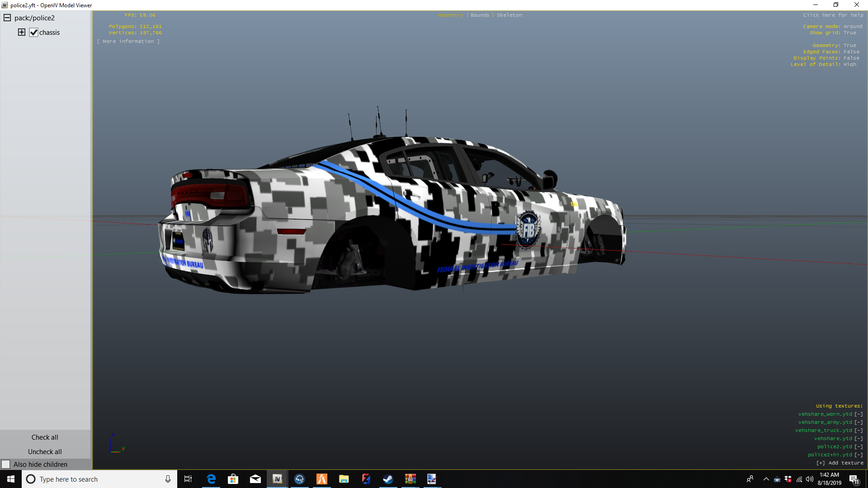Image resolution: width=868 pixels, height=488 pixels.
Task: Open FiveM from the taskbar
Action: click(x=321, y=479)
